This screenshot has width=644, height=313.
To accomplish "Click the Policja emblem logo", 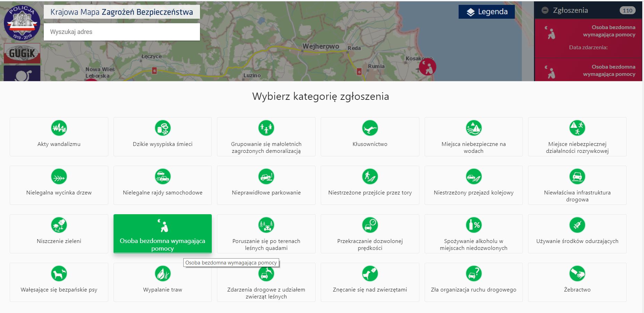I will tap(22, 23).
